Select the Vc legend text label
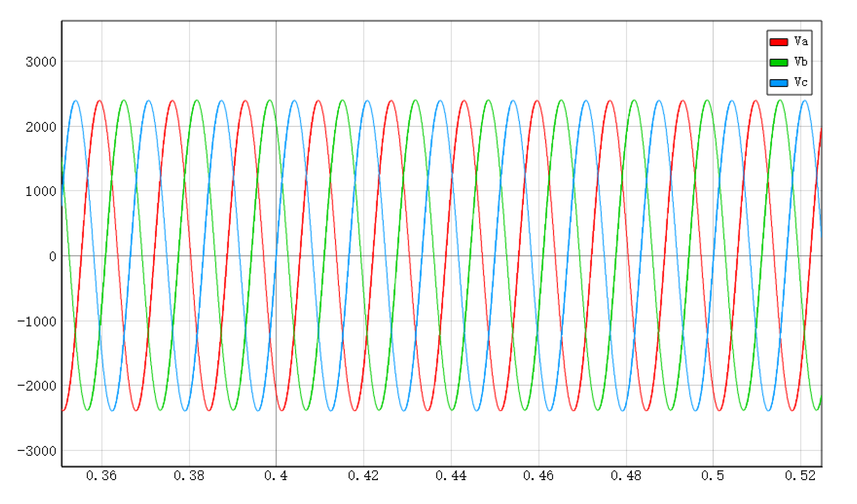This screenshot has width=857, height=504. (801, 82)
